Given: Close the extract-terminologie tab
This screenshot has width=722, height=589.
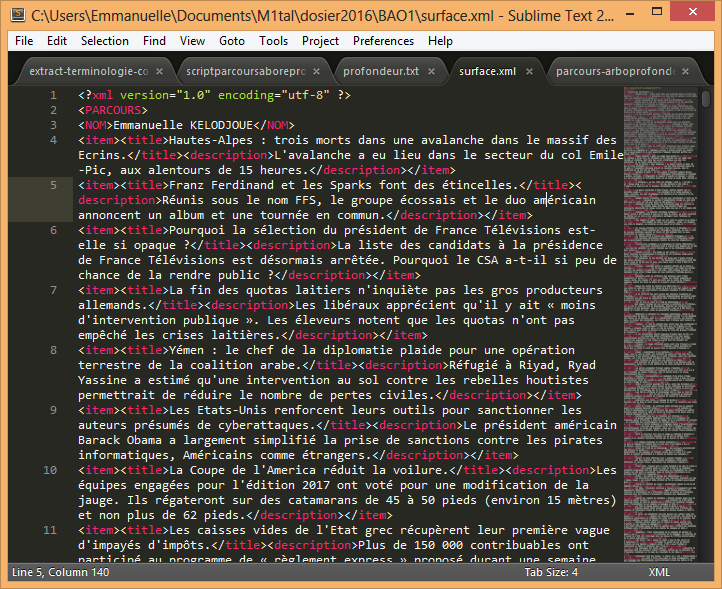Looking at the screenshot, I should click(159, 71).
